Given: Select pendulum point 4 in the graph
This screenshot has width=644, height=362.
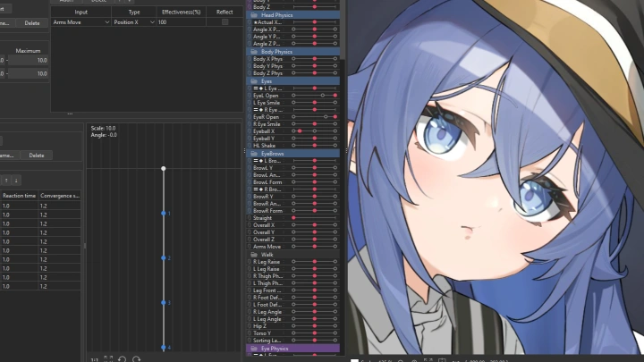Looking at the screenshot, I should pos(164,348).
